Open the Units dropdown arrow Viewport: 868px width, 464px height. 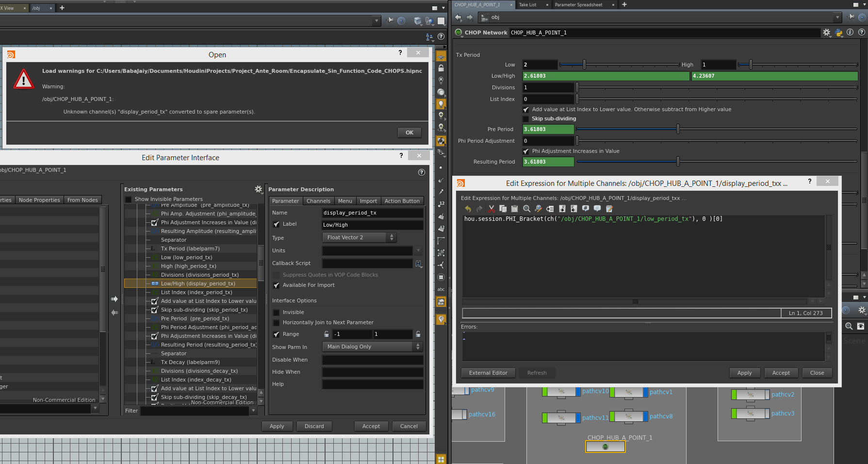(x=418, y=251)
